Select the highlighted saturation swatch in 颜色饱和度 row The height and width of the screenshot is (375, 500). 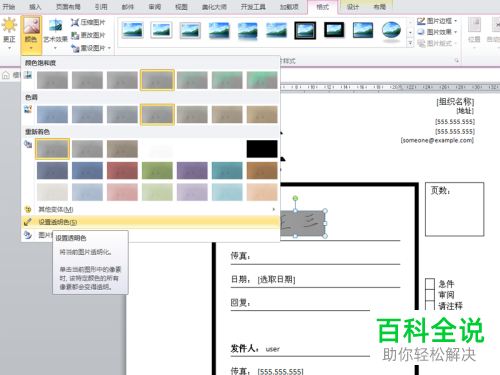click(157, 80)
